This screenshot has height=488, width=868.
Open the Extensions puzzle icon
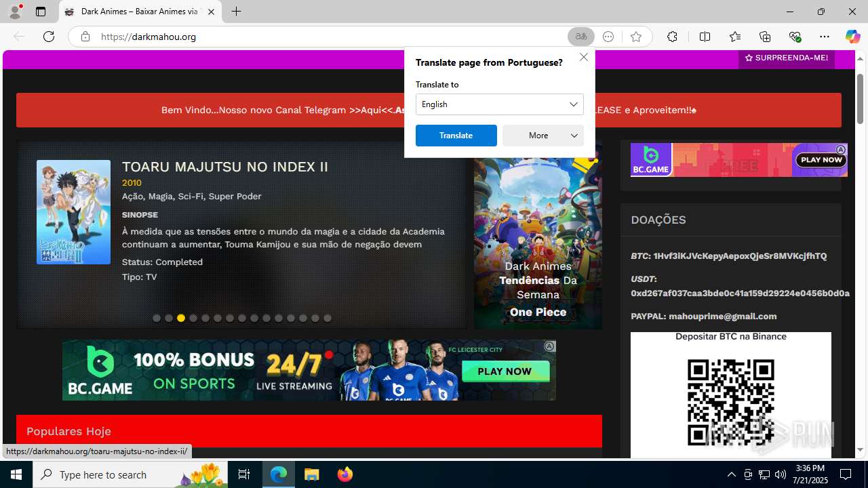click(x=672, y=37)
